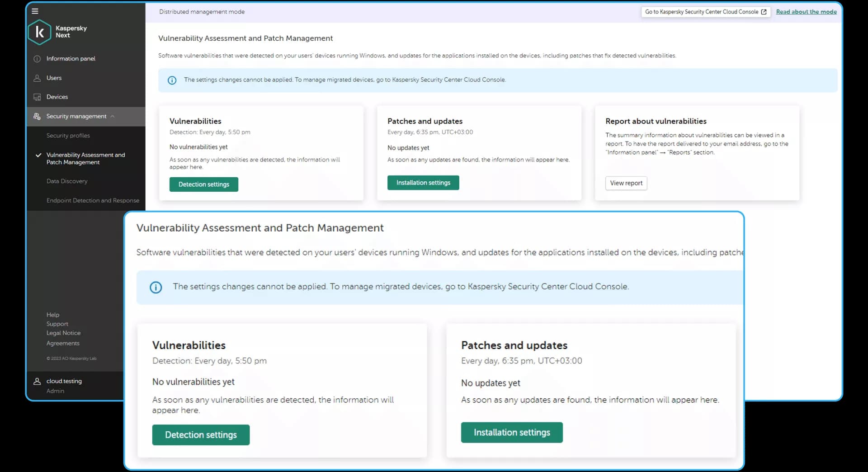Open Security profiles submenu item
The image size is (868, 472).
pos(68,136)
